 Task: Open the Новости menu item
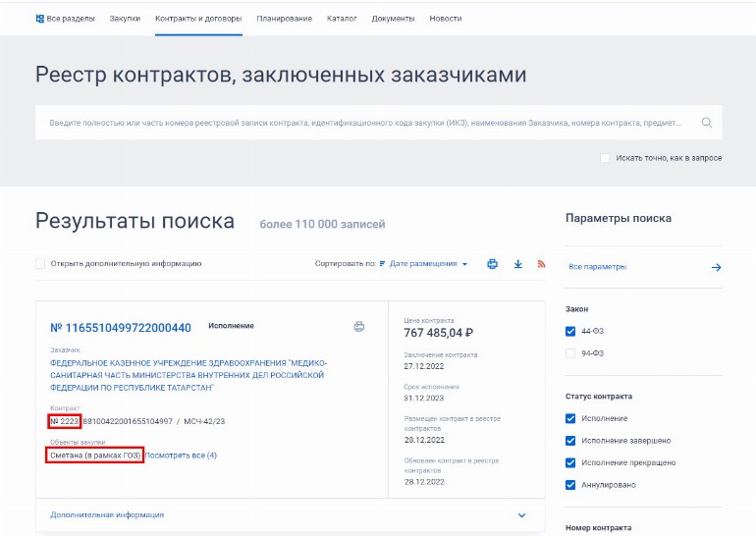coord(445,19)
